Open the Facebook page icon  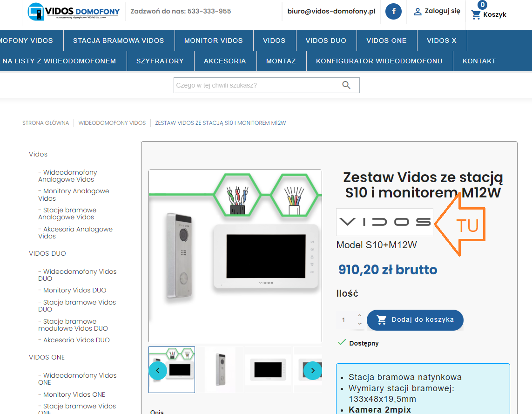pyautogui.click(x=394, y=11)
